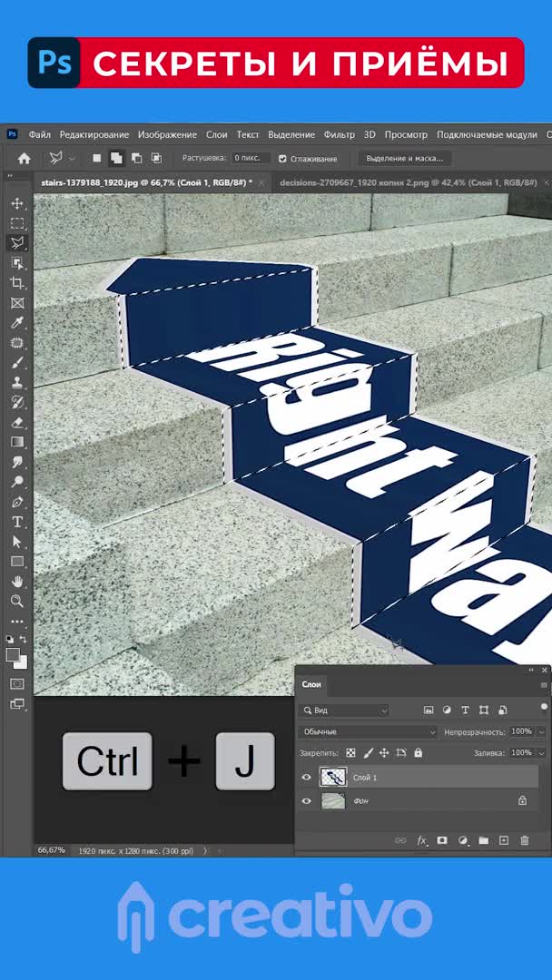Click the Выделение и маска button
This screenshot has height=980, width=552.
pos(405,158)
